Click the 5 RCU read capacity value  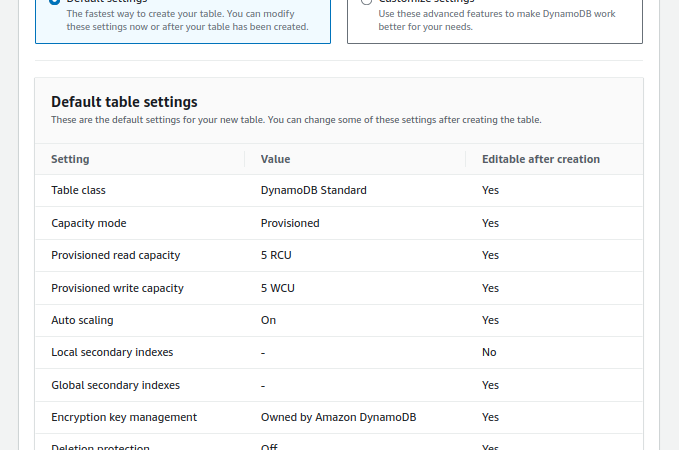pyautogui.click(x=276, y=256)
